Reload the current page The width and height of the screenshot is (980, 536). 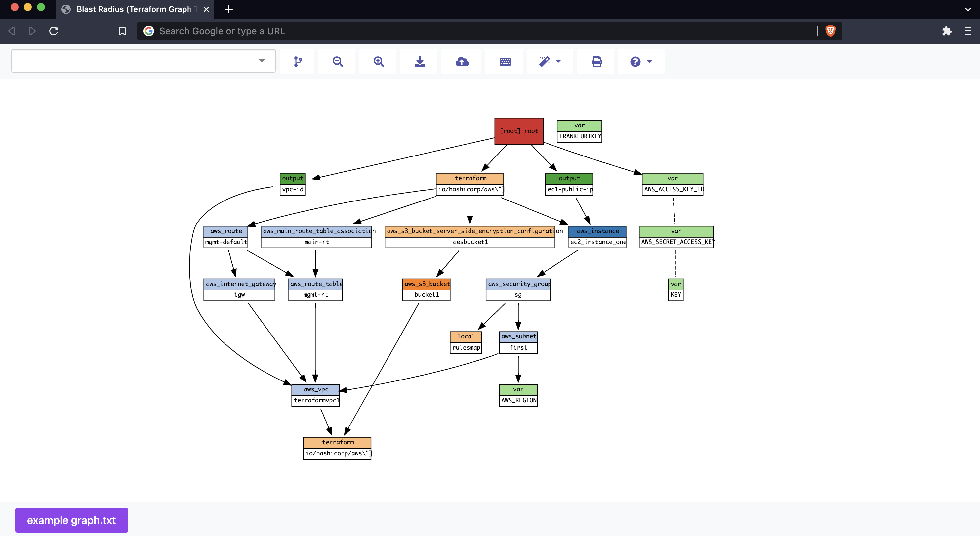[x=54, y=31]
